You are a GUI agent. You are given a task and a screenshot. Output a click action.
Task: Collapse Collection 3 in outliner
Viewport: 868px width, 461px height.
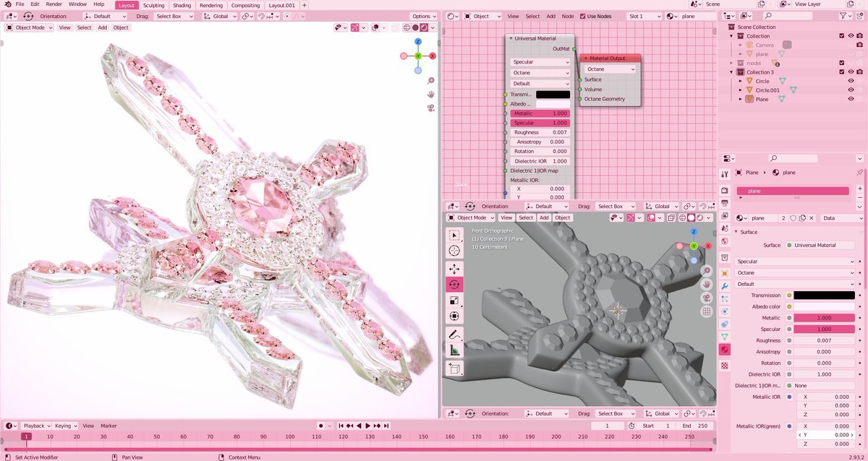click(x=732, y=72)
